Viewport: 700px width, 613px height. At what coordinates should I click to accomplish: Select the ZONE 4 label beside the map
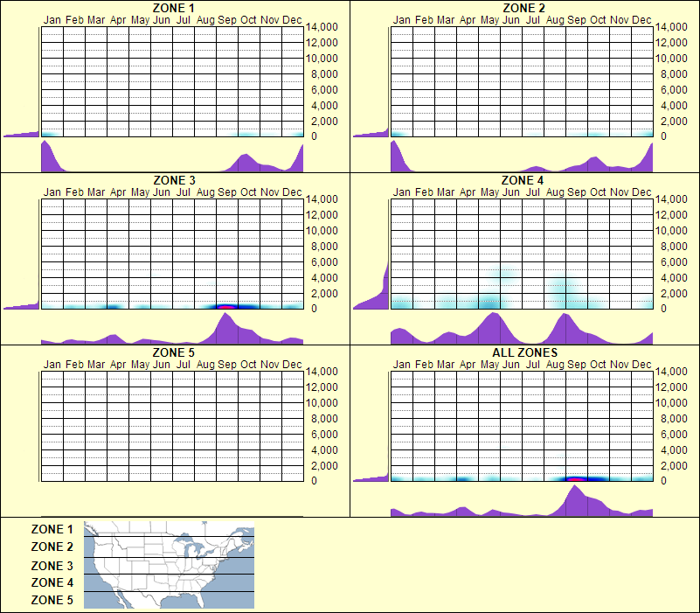[x=52, y=582]
